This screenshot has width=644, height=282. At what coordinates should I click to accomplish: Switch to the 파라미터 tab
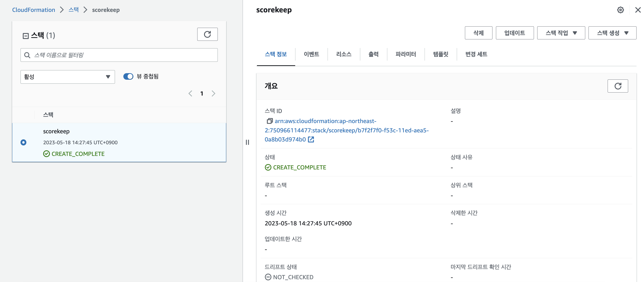coord(405,54)
